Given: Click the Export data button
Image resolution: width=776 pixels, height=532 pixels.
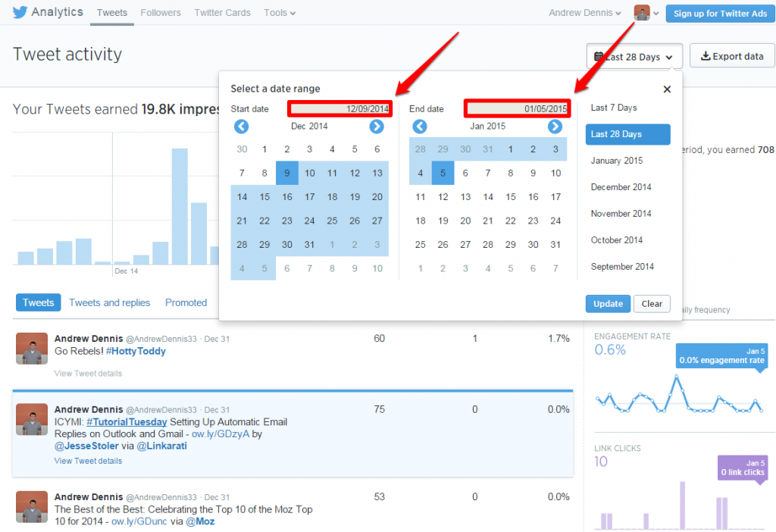Looking at the screenshot, I should pos(732,57).
